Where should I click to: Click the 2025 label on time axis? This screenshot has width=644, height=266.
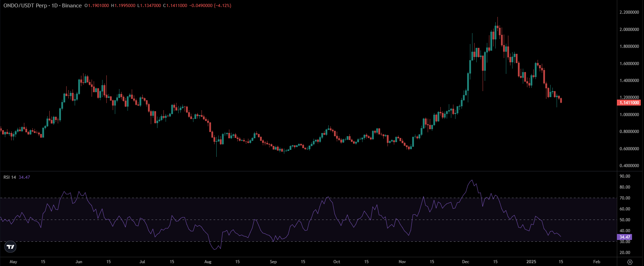tap(531, 262)
